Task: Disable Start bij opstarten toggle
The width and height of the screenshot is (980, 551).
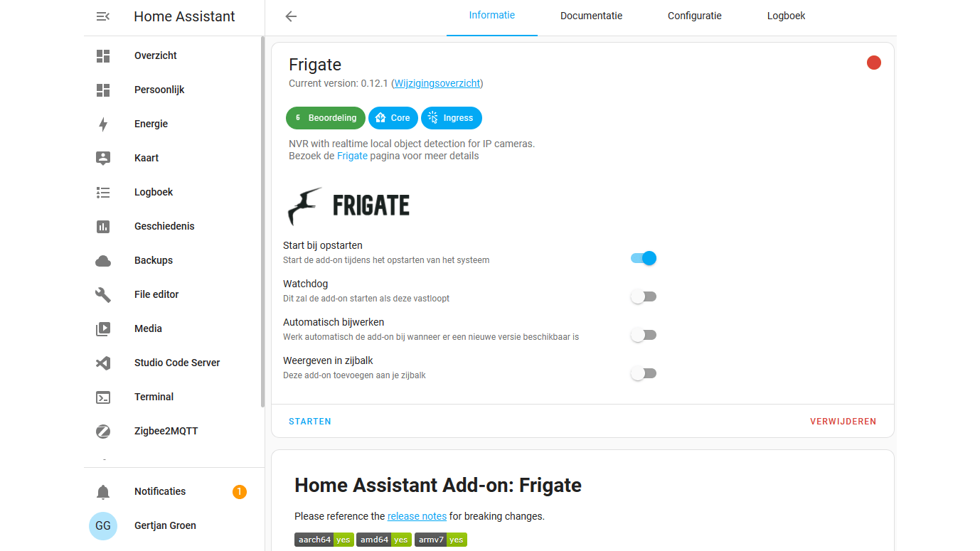Action: [644, 258]
